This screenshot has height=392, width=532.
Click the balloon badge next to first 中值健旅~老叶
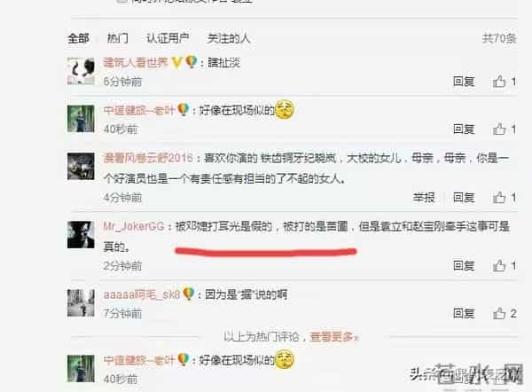point(184,110)
